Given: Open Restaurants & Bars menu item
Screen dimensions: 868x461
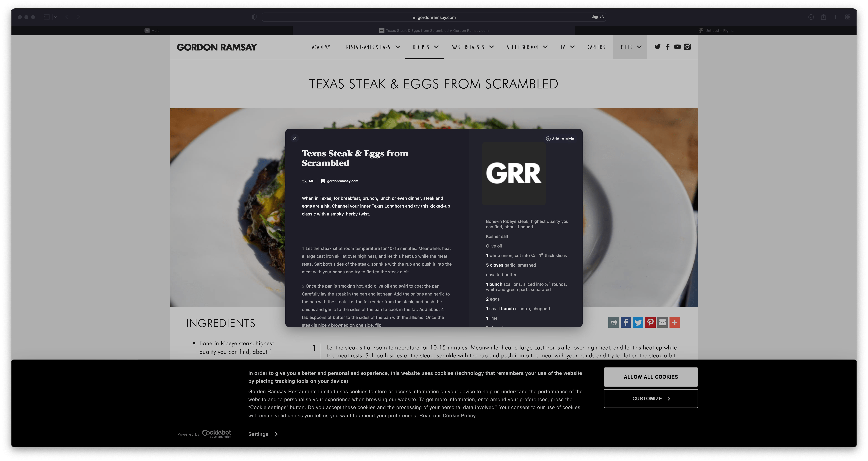Looking at the screenshot, I should click(x=368, y=47).
